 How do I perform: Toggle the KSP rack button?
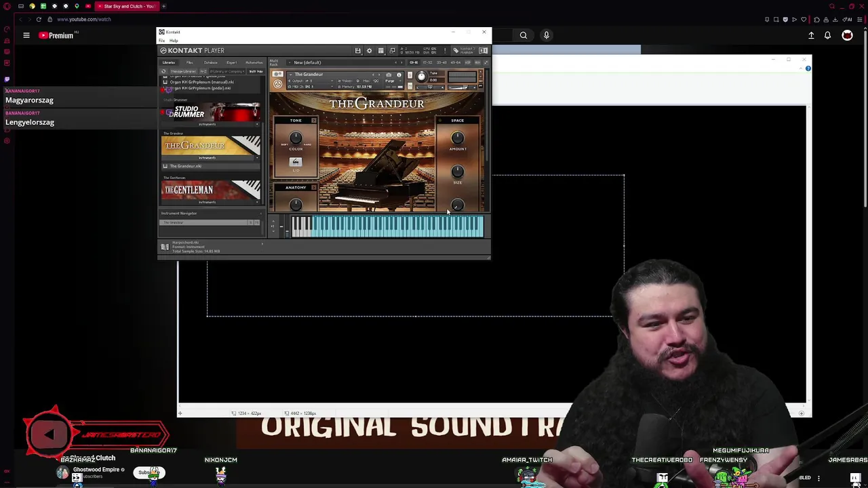467,62
